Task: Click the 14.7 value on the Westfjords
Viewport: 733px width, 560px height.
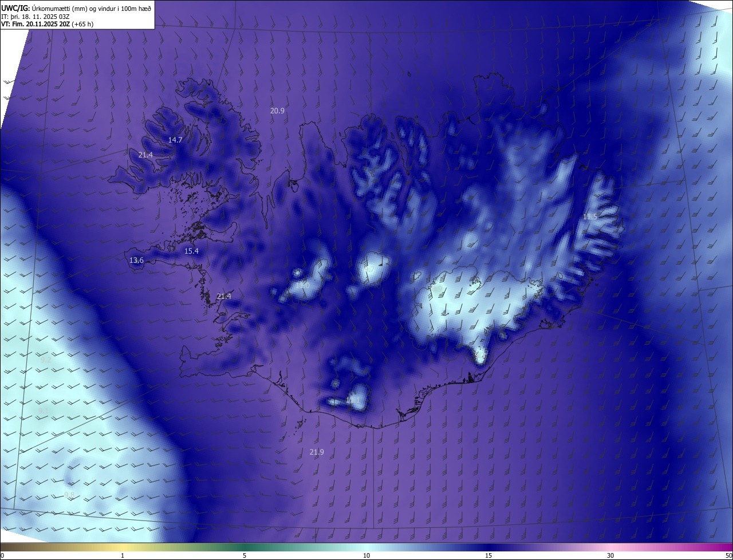Action: tap(175, 140)
